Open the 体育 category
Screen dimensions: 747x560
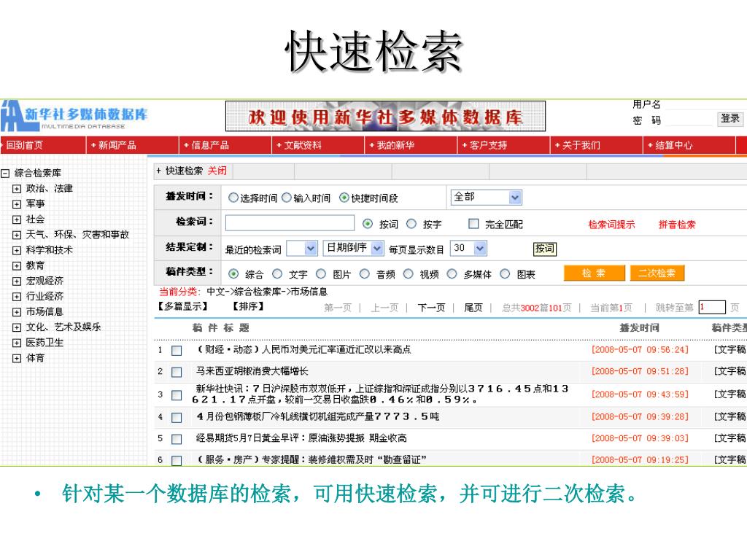[x=35, y=357]
